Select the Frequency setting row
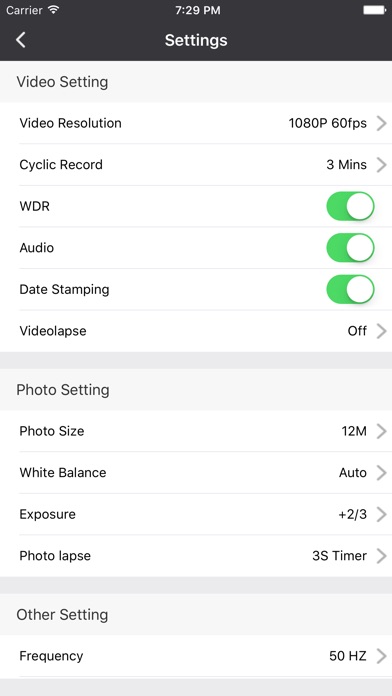Image resolution: width=392 pixels, height=696 pixels. [196, 656]
